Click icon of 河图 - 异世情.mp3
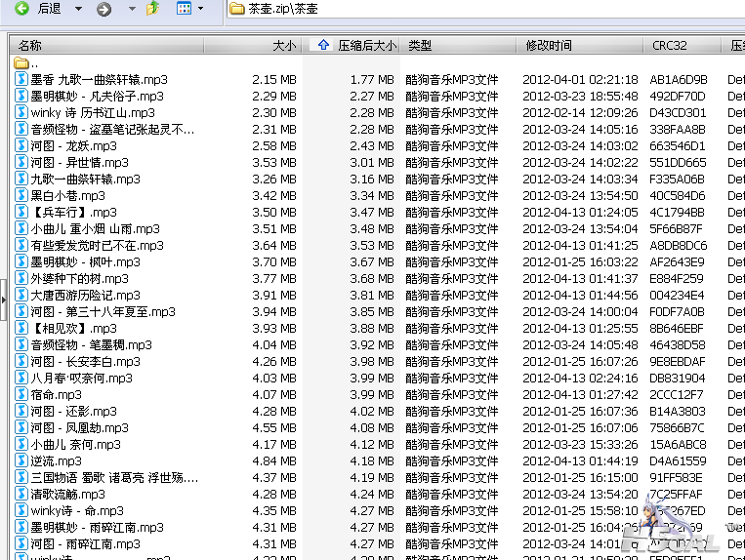The height and width of the screenshot is (560, 745). click(21, 162)
